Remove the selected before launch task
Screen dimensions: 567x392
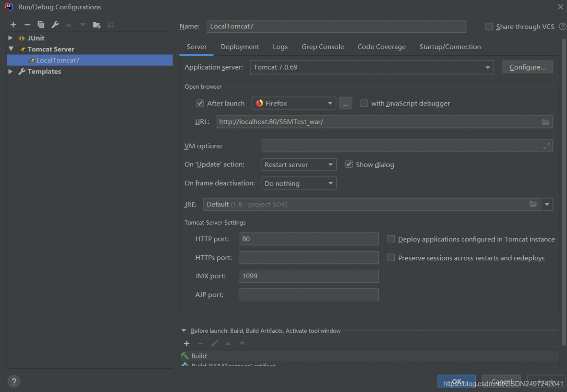200,343
